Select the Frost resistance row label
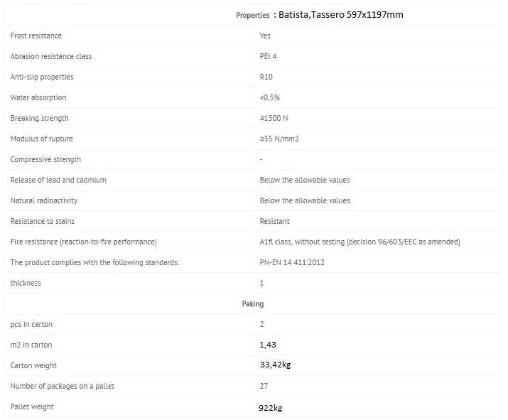This screenshot has width=508, height=420. click(x=36, y=36)
